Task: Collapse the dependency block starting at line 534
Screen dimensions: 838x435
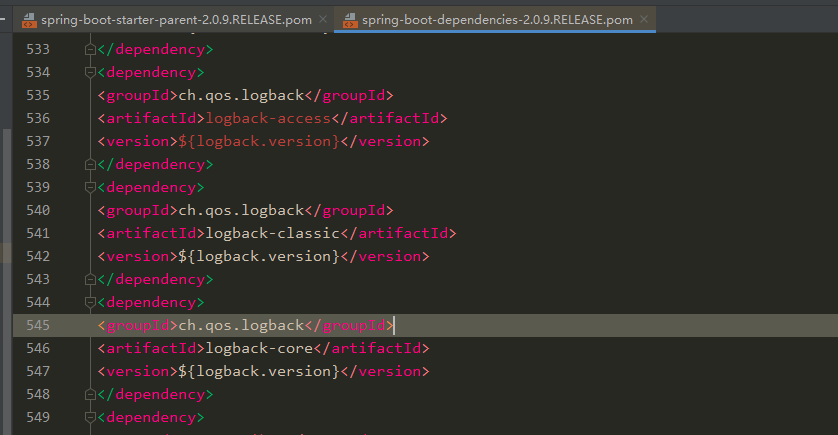Action: (x=90, y=73)
